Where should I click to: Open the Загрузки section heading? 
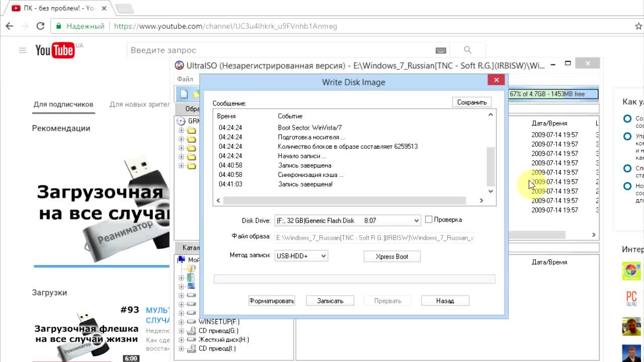click(49, 293)
